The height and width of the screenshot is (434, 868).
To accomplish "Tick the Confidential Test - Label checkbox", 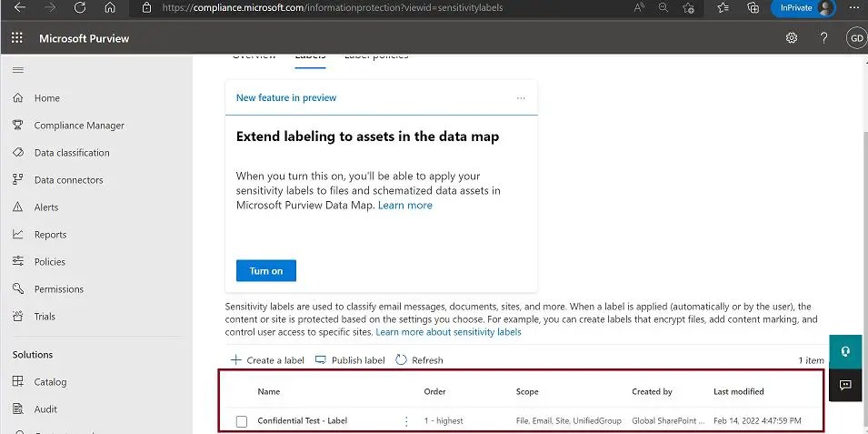I will pyautogui.click(x=242, y=421).
